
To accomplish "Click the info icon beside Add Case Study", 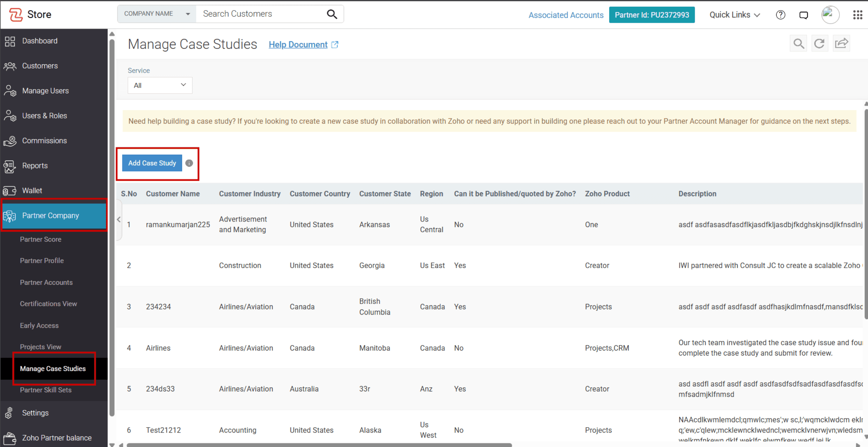I will click(x=189, y=163).
